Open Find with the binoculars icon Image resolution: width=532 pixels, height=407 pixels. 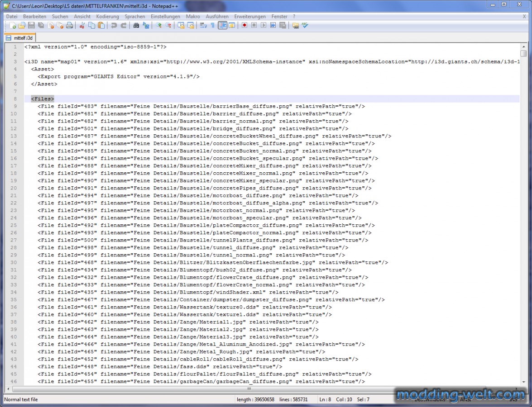click(x=136, y=25)
